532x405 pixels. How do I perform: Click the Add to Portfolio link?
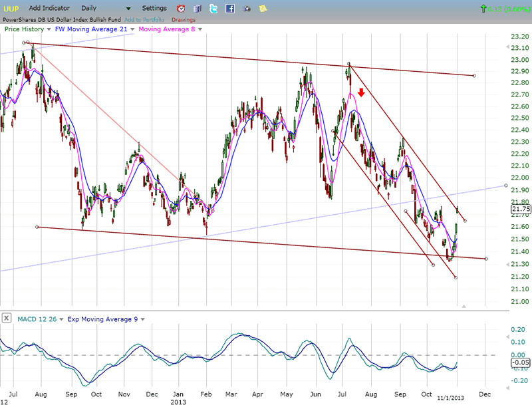point(144,19)
